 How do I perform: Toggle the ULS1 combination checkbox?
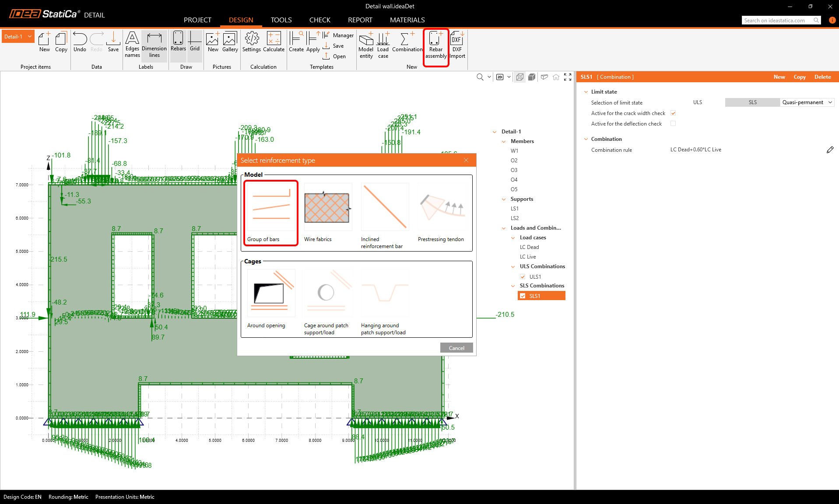[x=523, y=277]
